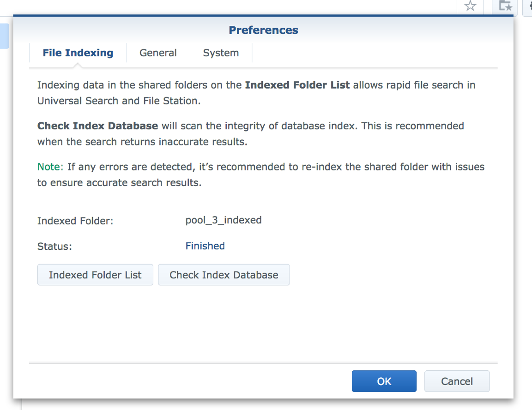Click the partially visible gear settings icon
Viewport: 532px width, 410px height.
pyautogui.click(x=530, y=6)
